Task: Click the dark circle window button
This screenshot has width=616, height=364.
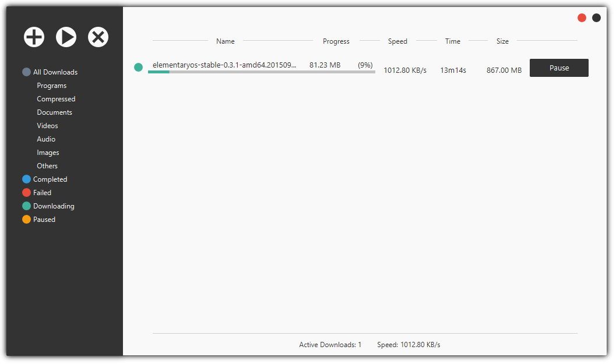Action: pos(596,18)
